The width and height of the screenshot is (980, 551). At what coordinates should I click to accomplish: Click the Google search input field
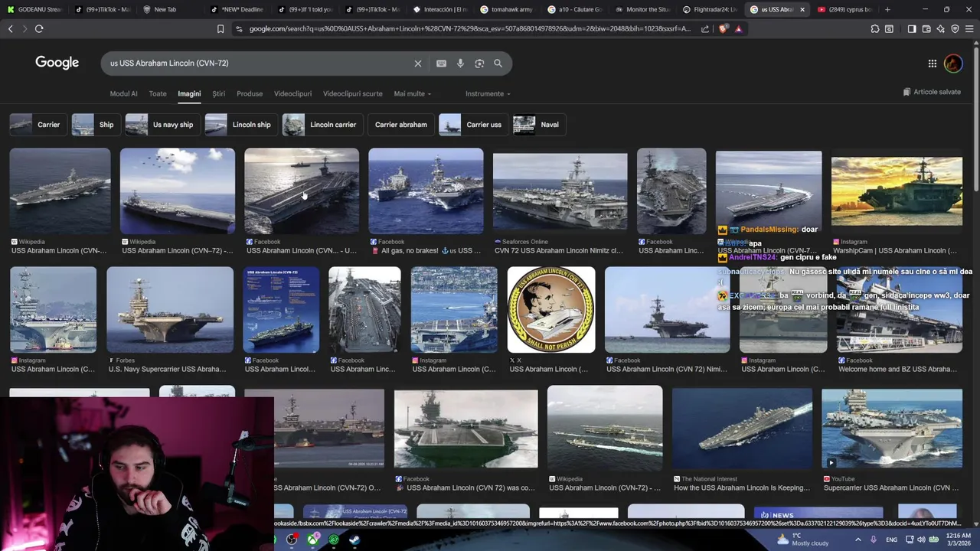pyautogui.click(x=256, y=64)
